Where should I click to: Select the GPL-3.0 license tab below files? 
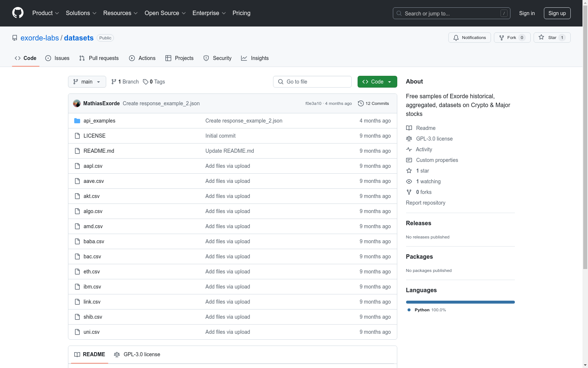137,354
